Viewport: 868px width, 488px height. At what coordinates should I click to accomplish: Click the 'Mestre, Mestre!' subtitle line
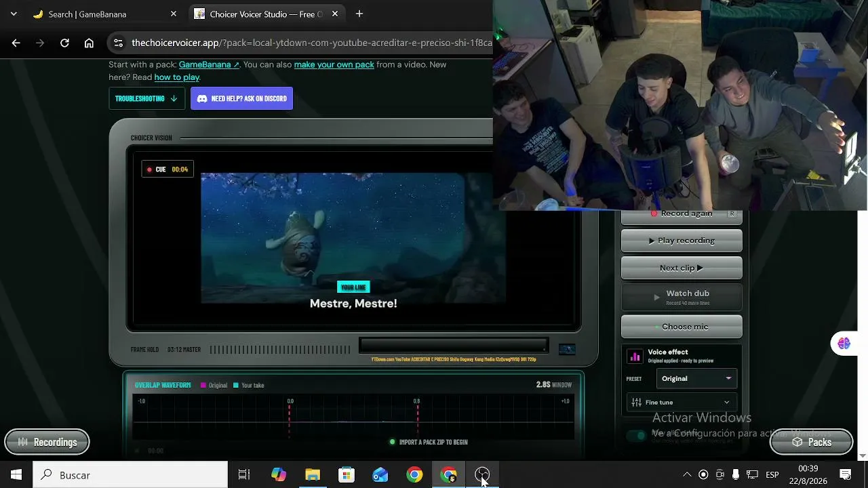[353, 303]
